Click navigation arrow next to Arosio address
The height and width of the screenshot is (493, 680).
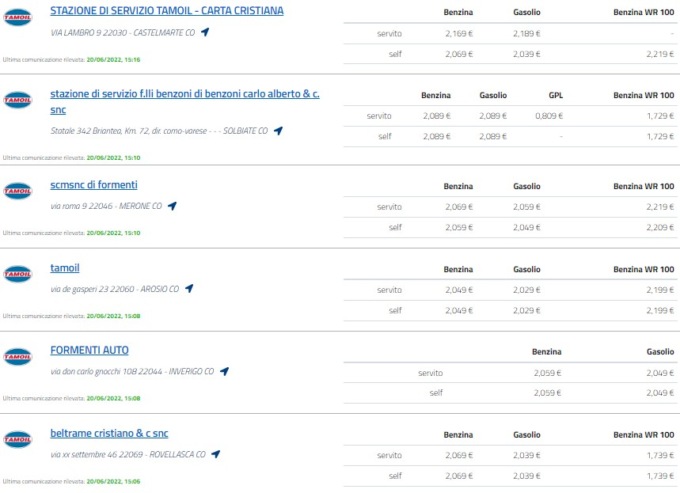tap(189, 288)
